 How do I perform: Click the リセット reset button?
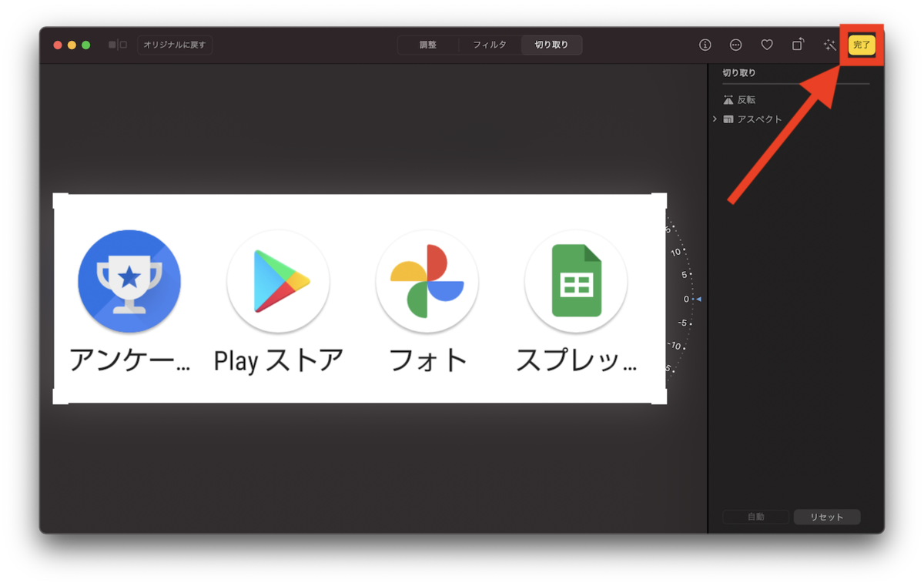tap(827, 517)
